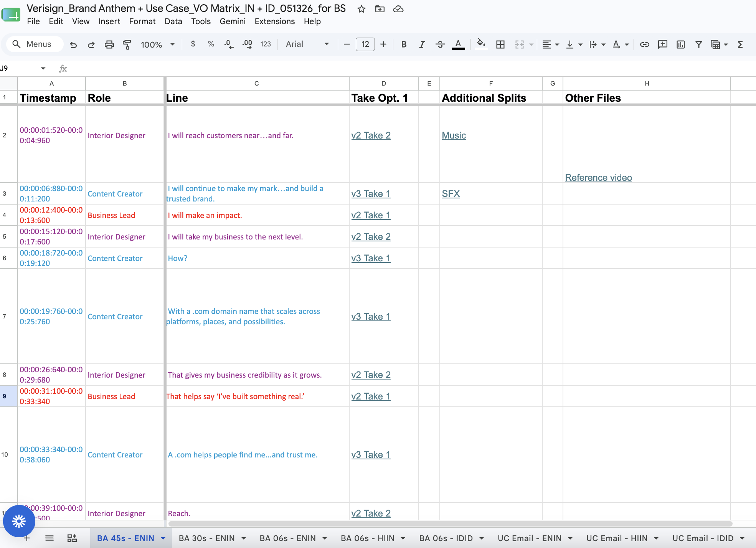Click the redo icon
The image size is (756, 548).
click(x=91, y=45)
